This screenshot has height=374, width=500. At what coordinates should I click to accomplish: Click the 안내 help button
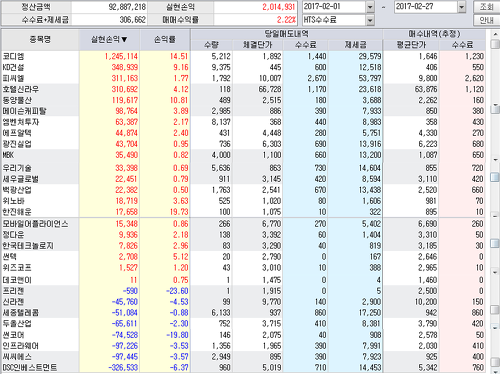[486, 20]
